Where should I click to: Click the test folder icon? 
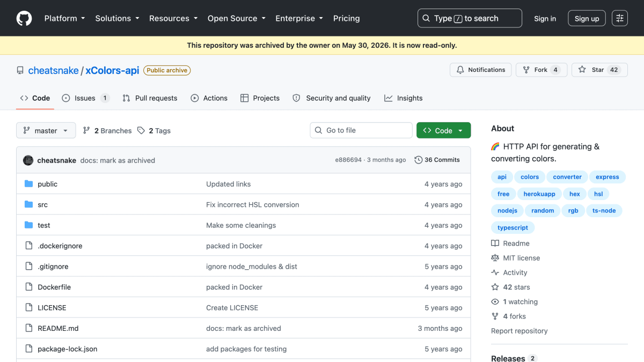(29, 225)
